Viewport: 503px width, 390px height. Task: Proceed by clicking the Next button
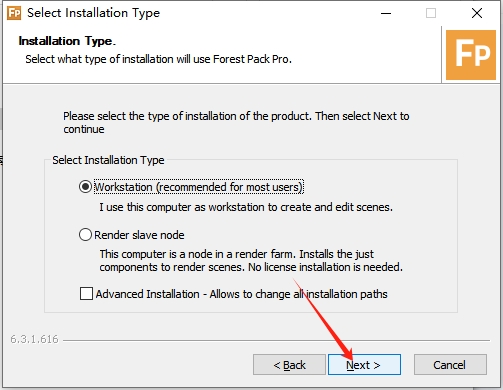[364, 365]
